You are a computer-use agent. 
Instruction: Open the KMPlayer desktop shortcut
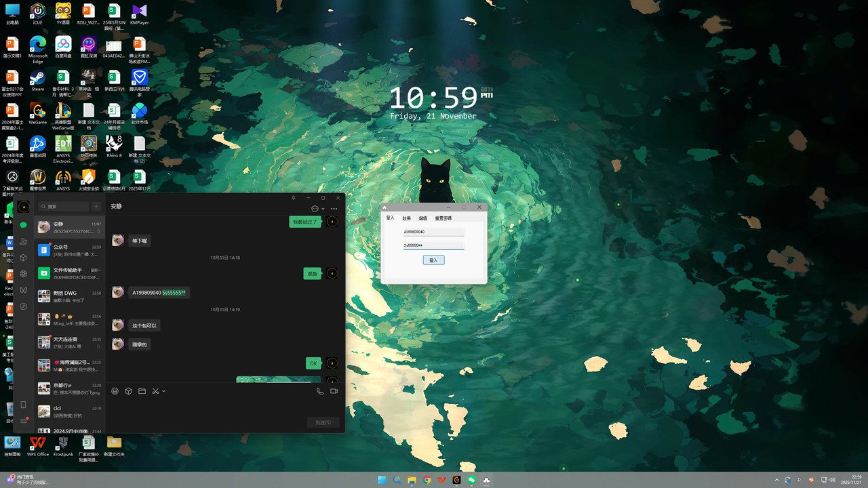[139, 14]
